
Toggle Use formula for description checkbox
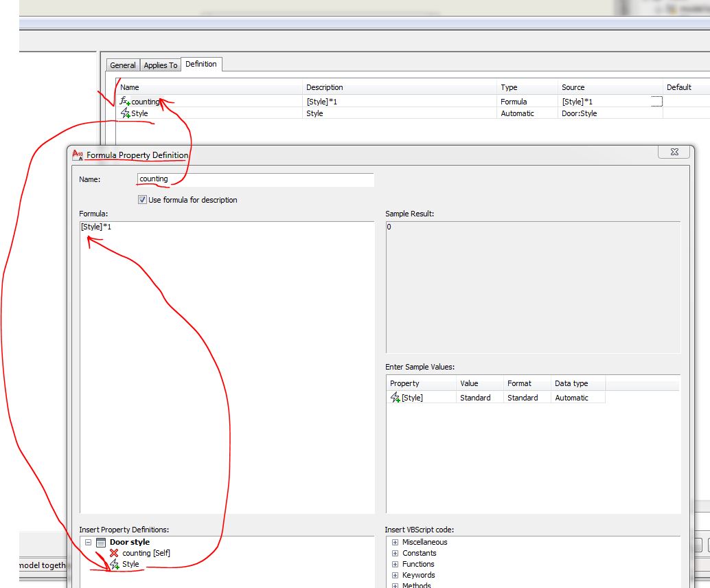pos(142,199)
